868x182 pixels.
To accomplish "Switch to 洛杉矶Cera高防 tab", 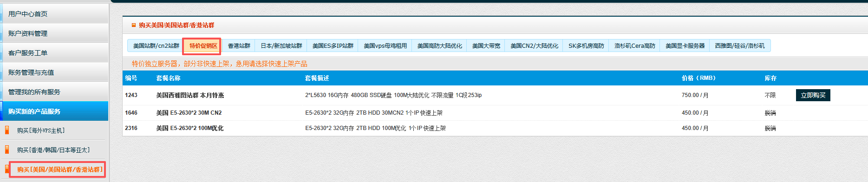I will [x=634, y=45].
